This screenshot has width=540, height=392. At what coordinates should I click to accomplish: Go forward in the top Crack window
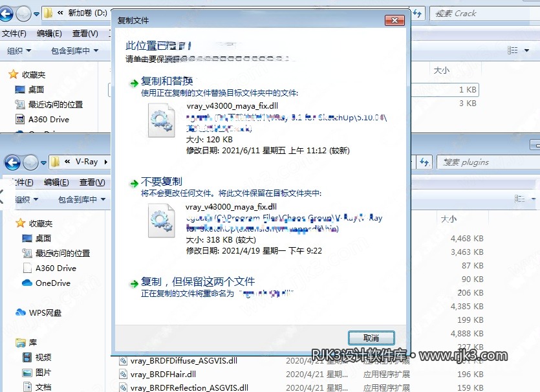point(23,14)
